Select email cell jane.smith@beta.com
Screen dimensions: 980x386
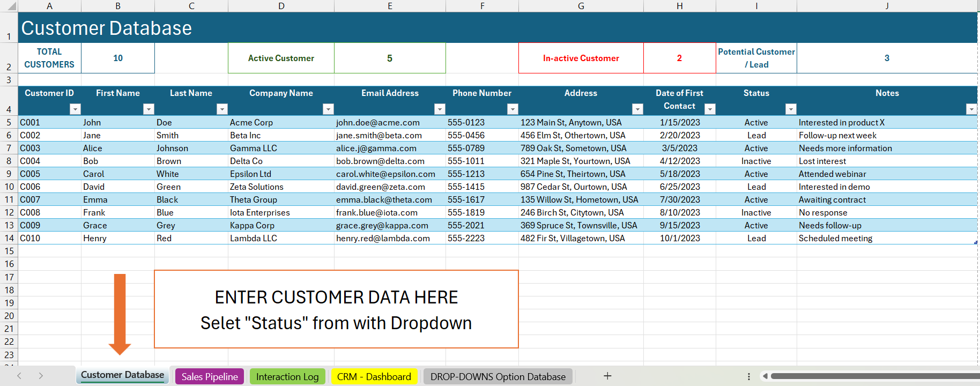[390, 135]
